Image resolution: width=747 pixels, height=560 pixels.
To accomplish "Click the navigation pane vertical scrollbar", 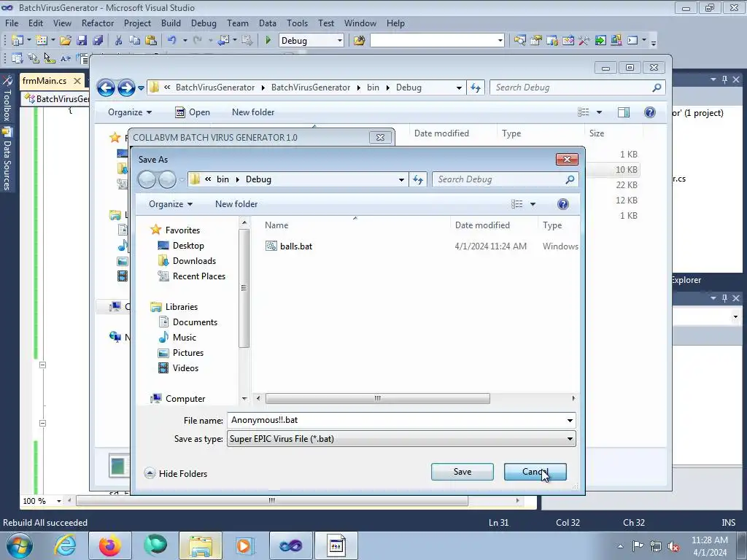I will point(244,287).
